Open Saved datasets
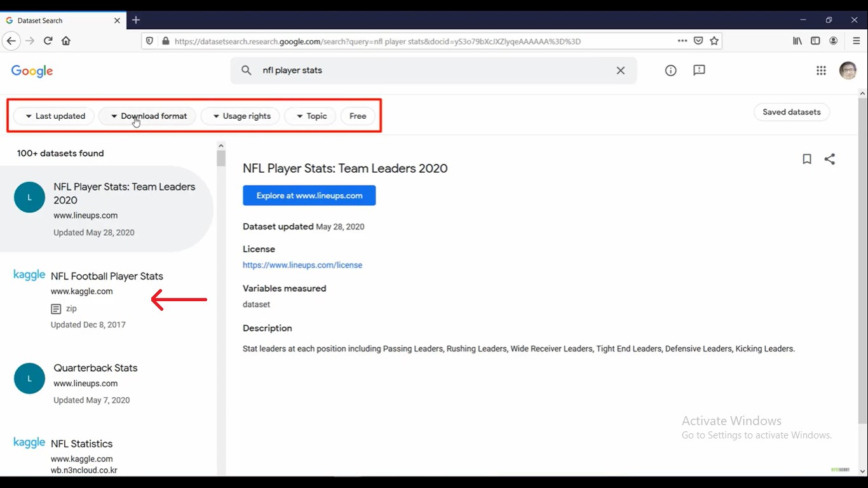The height and width of the screenshot is (488, 868). tap(792, 112)
